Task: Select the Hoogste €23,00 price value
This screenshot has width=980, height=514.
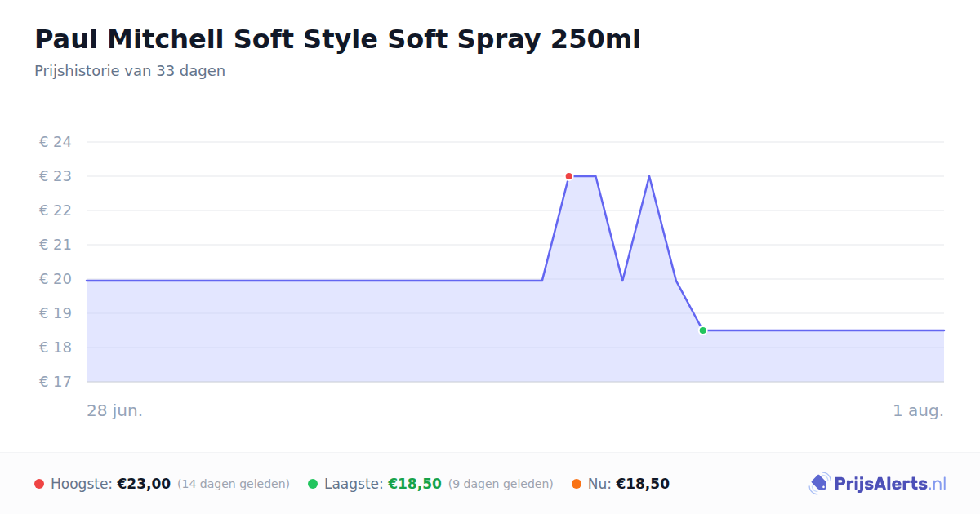Action: pyautogui.click(x=144, y=484)
